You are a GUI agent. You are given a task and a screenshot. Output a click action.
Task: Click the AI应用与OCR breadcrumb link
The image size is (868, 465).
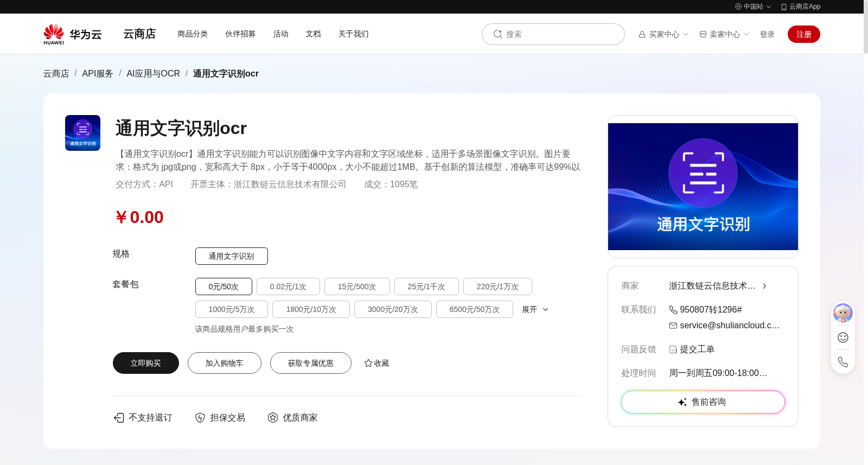click(153, 73)
